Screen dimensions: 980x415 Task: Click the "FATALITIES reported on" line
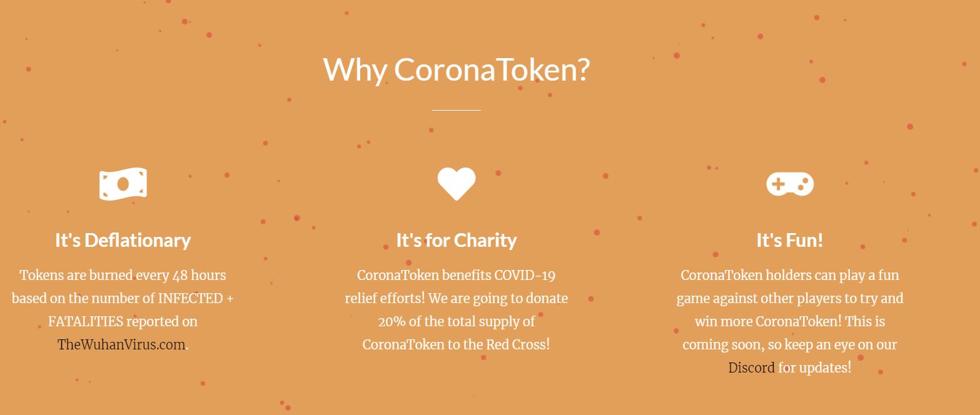(123, 321)
